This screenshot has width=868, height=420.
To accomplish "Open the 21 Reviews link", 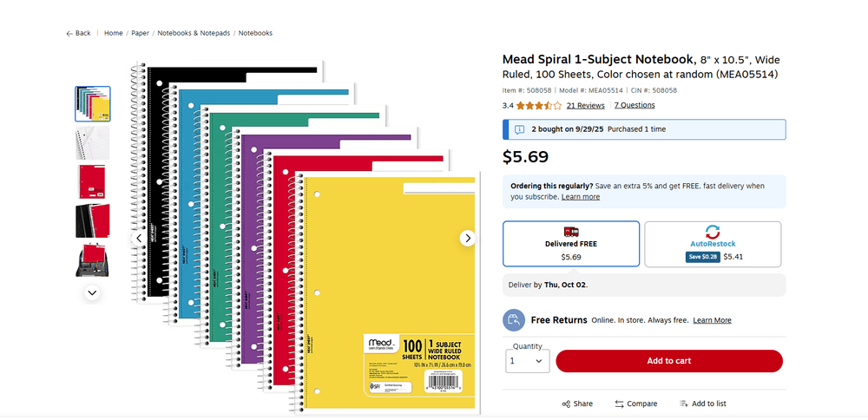I will tap(585, 106).
